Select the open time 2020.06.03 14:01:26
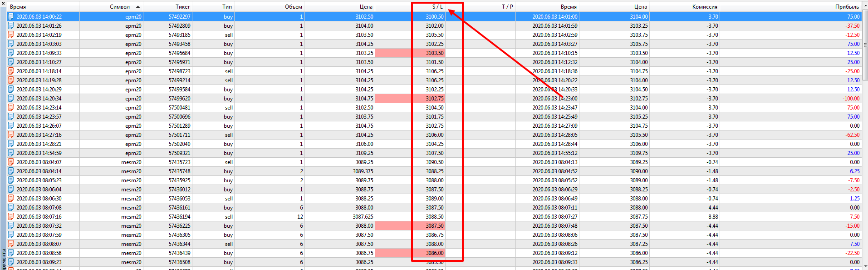 click(39, 26)
